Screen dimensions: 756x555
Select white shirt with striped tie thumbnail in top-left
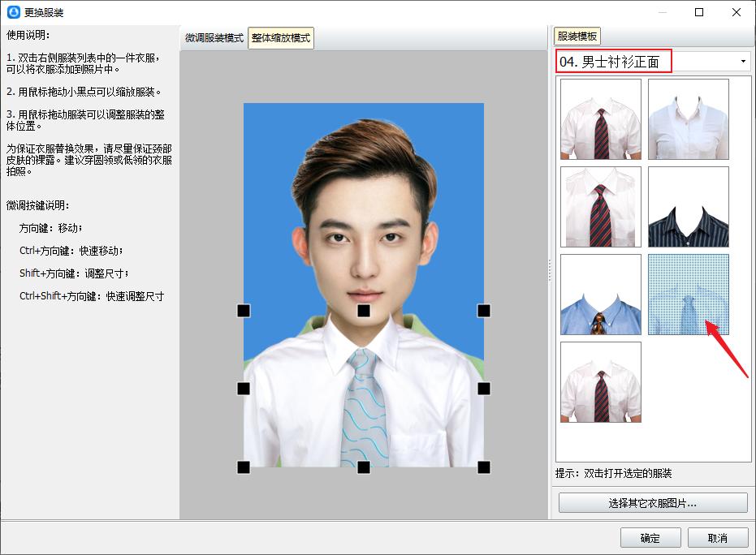pyautogui.click(x=601, y=118)
